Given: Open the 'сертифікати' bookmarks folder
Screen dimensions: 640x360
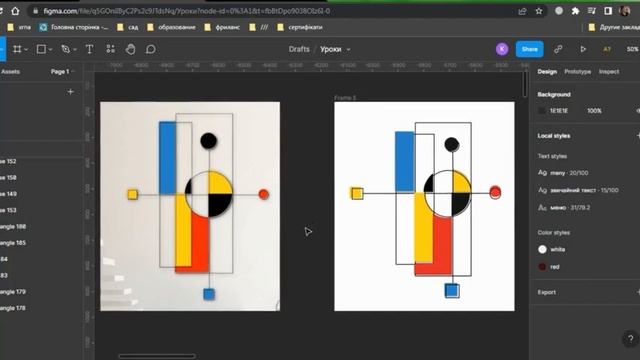Looking at the screenshot, I should (x=300, y=27).
